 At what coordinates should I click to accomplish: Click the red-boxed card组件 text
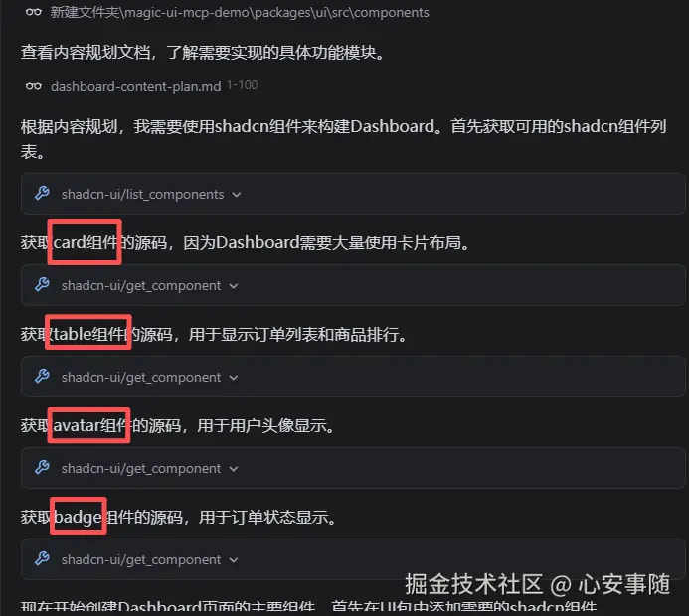pos(86,242)
